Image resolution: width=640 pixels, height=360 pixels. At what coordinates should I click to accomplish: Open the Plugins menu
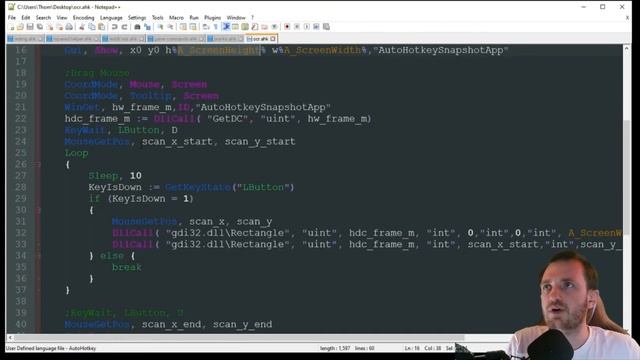pos(212,18)
